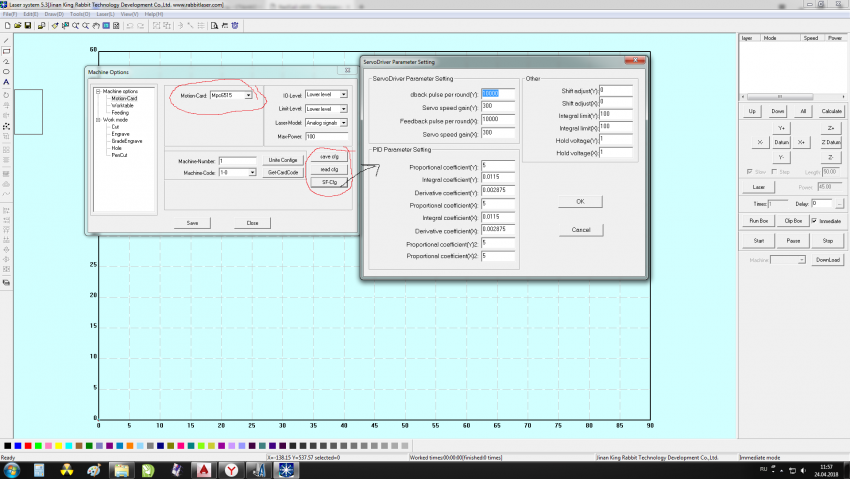Open the Draw menu

(54, 14)
